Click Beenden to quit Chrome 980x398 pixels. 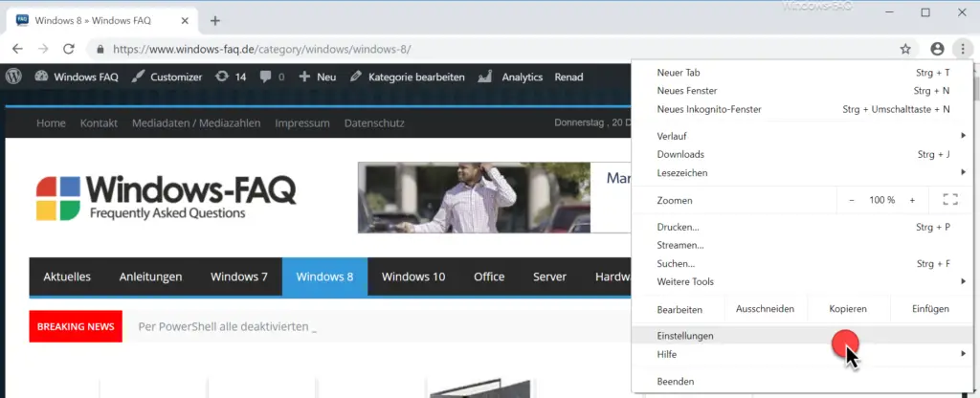coord(803,381)
